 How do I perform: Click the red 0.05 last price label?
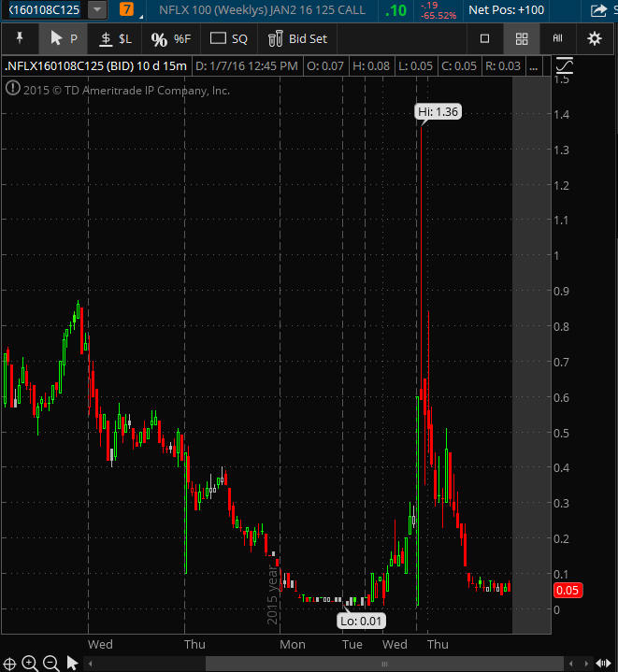[x=568, y=590]
